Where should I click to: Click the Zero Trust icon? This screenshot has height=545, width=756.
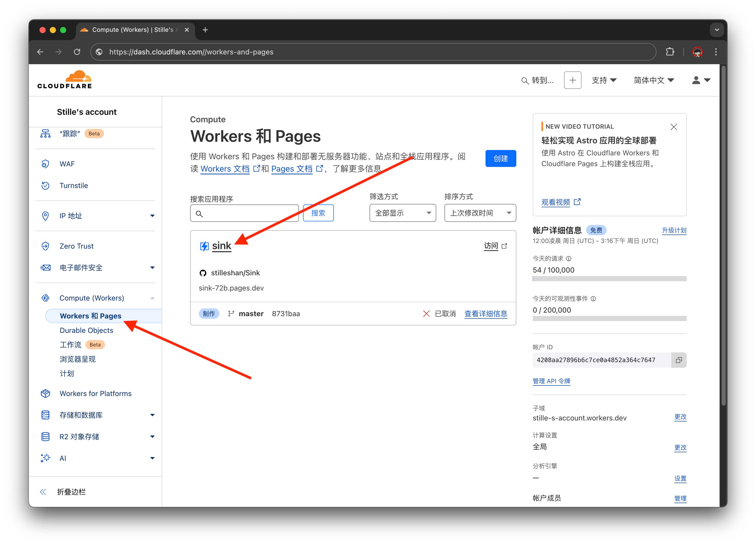point(45,246)
